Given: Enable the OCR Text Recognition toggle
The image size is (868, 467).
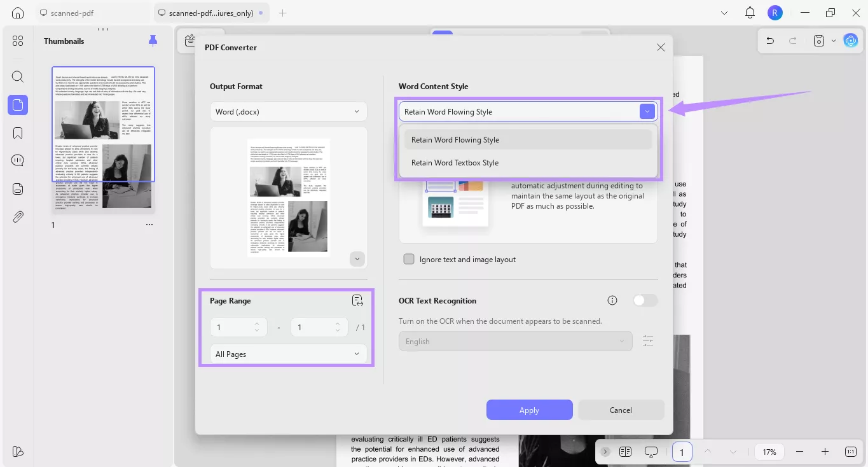Looking at the screenshot, I should (x=645, y=300).
